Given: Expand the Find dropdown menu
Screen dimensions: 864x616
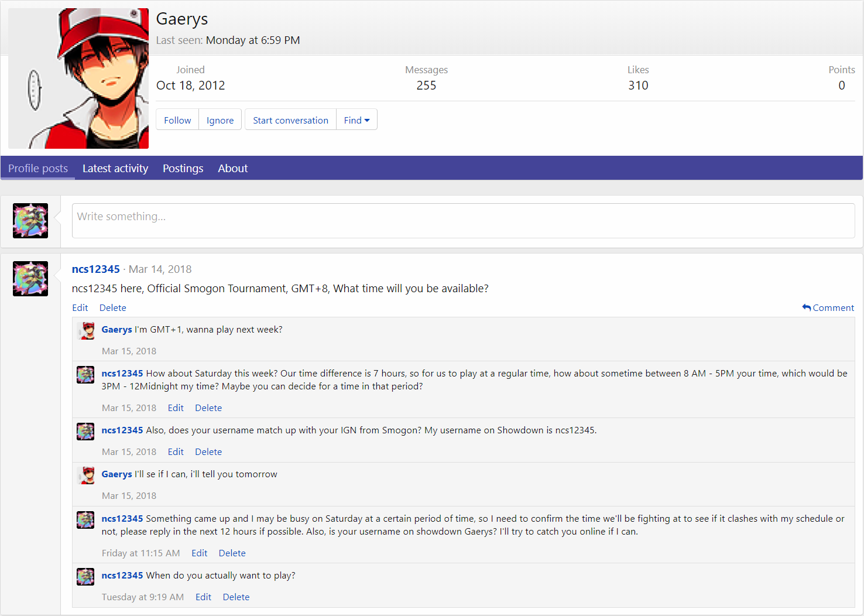Looking at the screenshot, I should [356, 120].
